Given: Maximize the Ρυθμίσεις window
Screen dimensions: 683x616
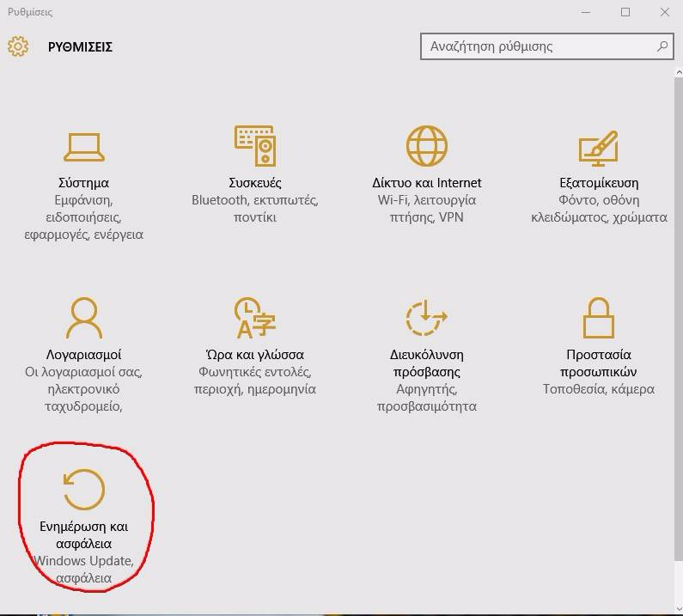Looking at the screenshot, I should (x=625, y=12).
